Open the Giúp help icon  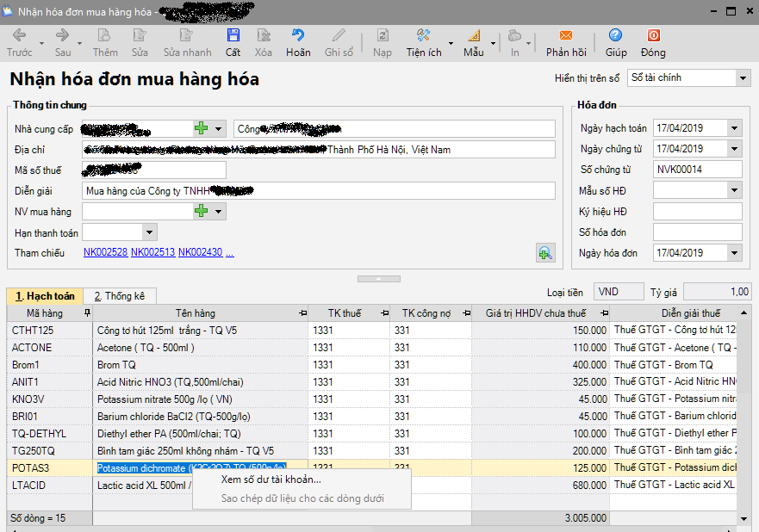click(615, 36)
